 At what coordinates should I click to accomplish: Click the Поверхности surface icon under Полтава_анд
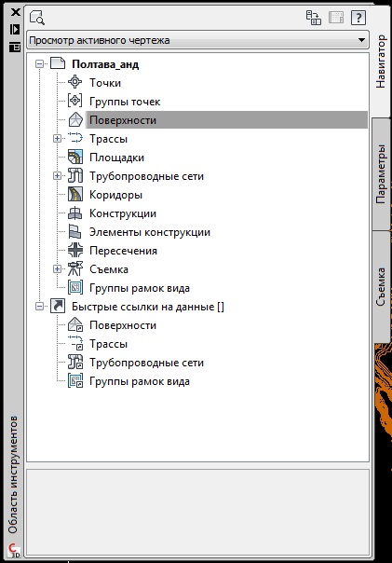(75, 119)
